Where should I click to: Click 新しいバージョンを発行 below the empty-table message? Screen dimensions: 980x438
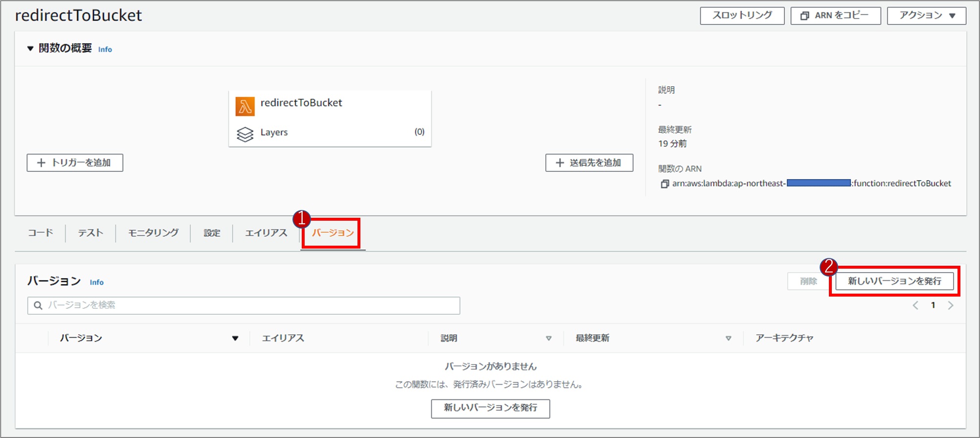coord(490,408)
